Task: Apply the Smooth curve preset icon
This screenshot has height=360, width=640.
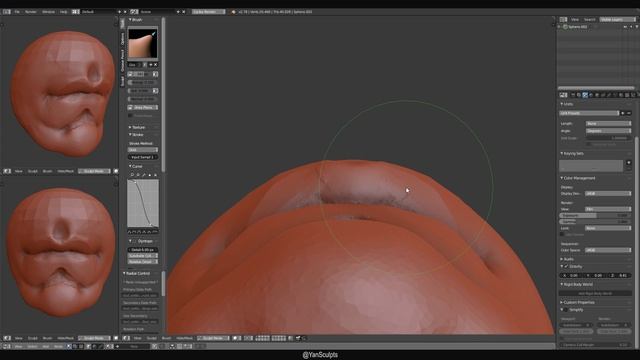Action: click(x=131, y=232)
